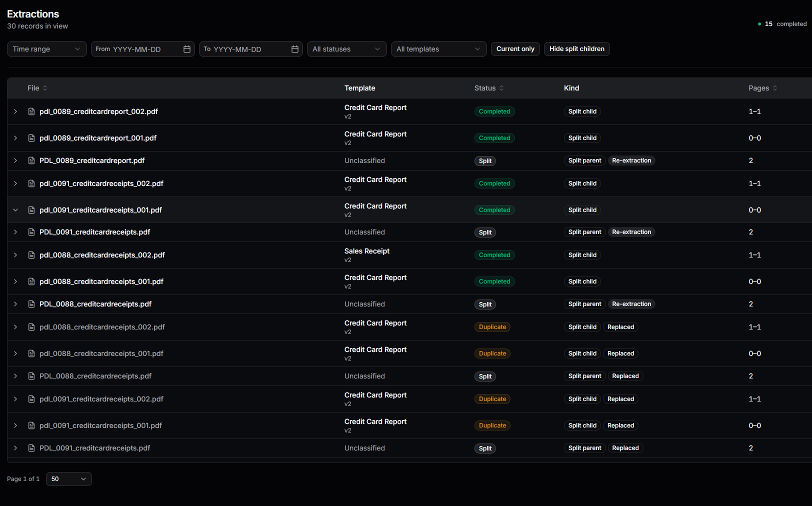
Task: Click Template column header
Action: [359, 88]
